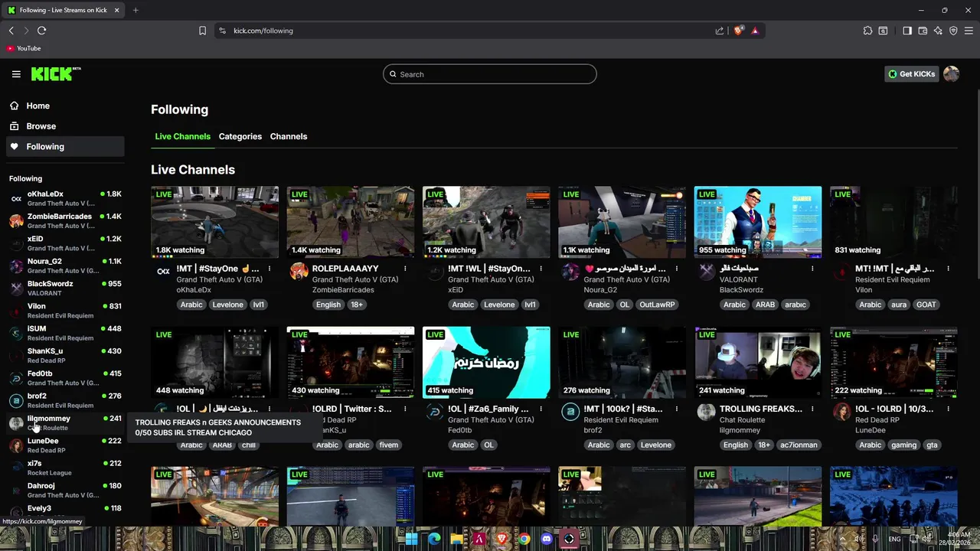Click ZombieBarricades in the sidebar following list
The image size is (980, 551).
tap(65, 221)
